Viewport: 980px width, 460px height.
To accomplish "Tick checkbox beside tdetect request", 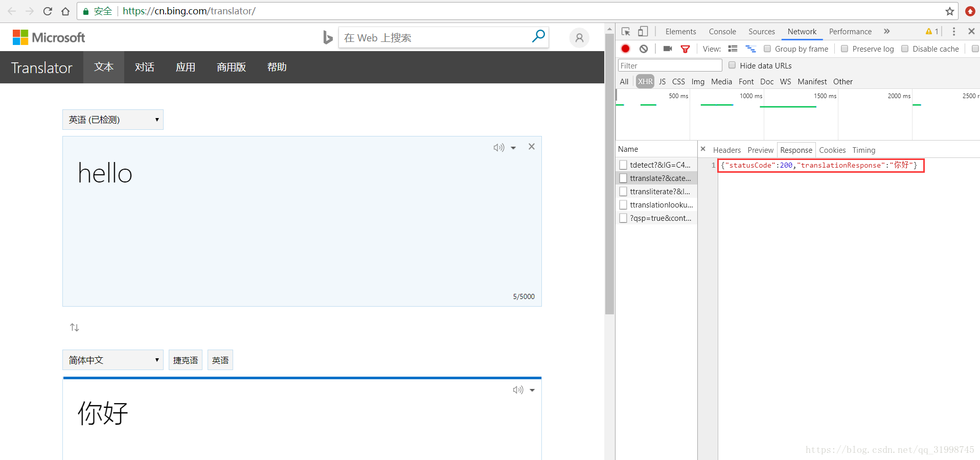I will click(623, 165).
